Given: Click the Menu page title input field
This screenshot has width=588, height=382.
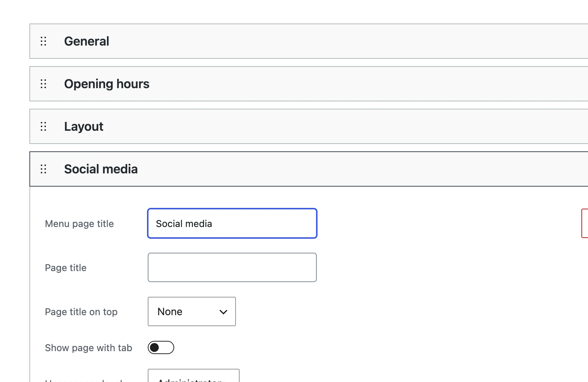Looking at the screenshot, I should click(x=232, y=223).
